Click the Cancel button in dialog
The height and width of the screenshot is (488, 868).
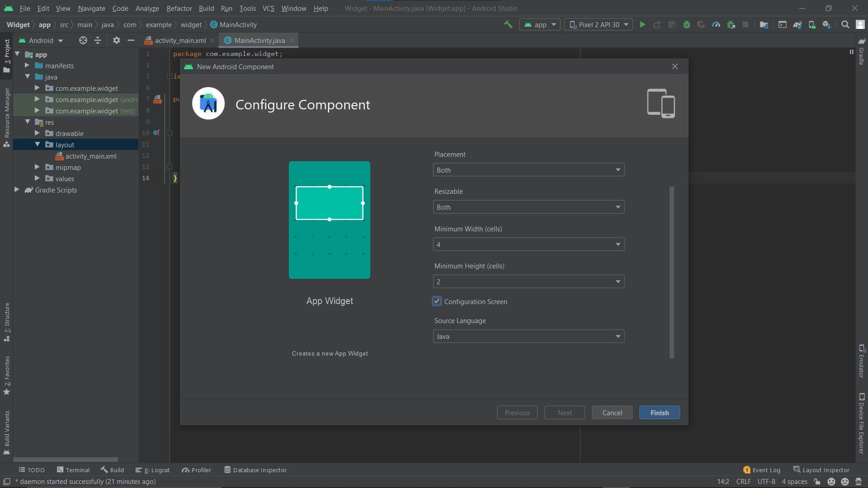click(x=612, y=413)
